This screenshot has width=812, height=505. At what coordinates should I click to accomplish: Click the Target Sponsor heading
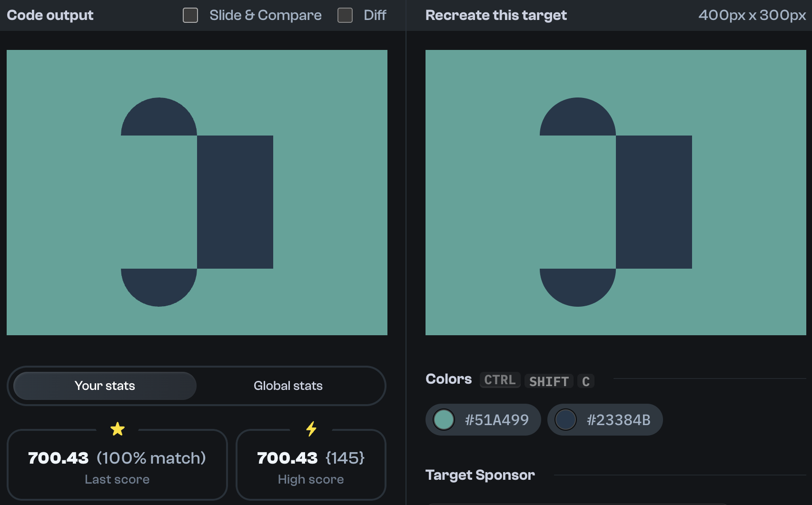(x=480, y=475)
